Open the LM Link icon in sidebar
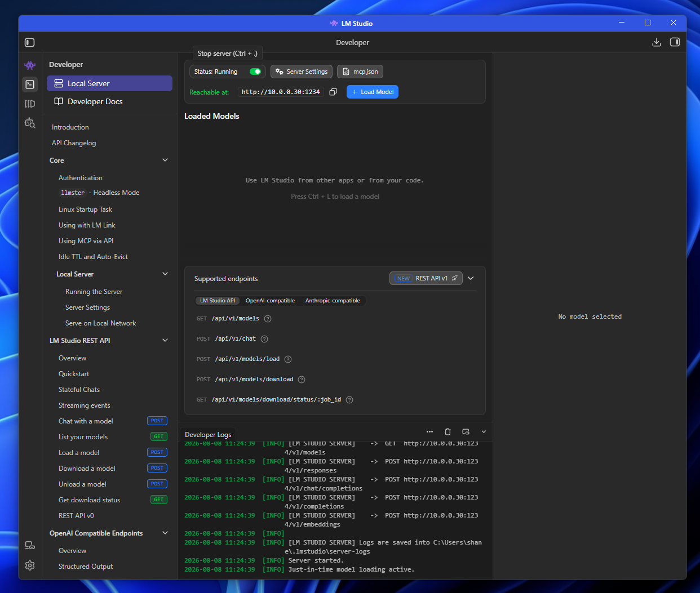This screenshot has width=700, height=593. pos(30,545)
